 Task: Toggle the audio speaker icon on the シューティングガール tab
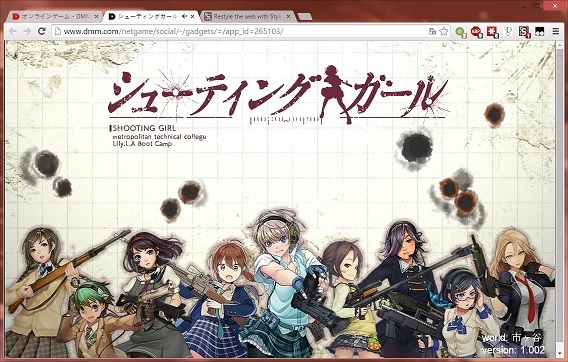pyautogui.click(x=184, y=17)
